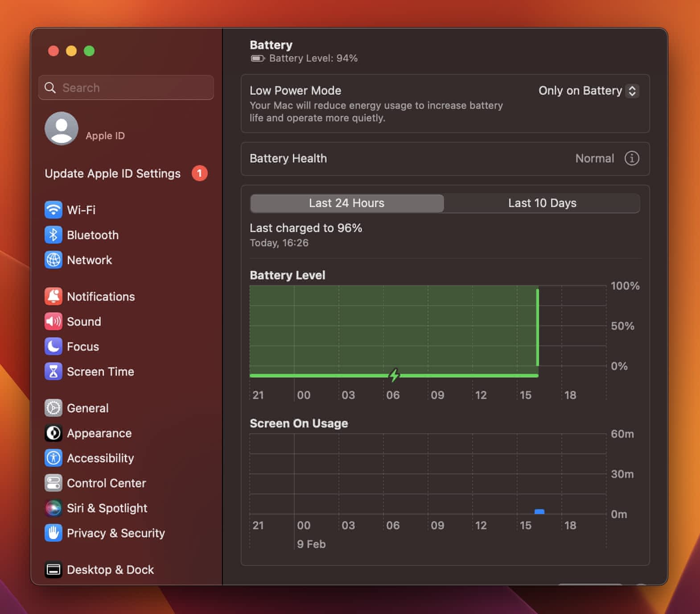Click the "Low Power Mode" label

coord(295,91)
